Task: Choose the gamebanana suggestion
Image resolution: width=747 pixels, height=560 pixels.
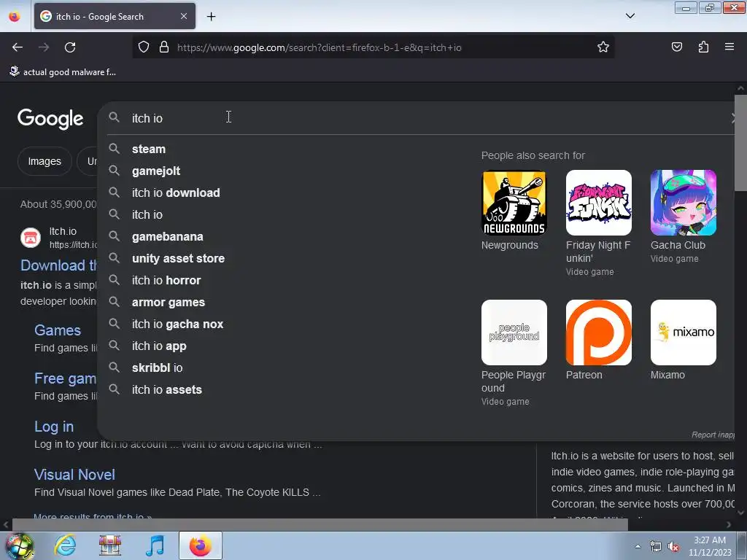Action: [x=167, y=237]
